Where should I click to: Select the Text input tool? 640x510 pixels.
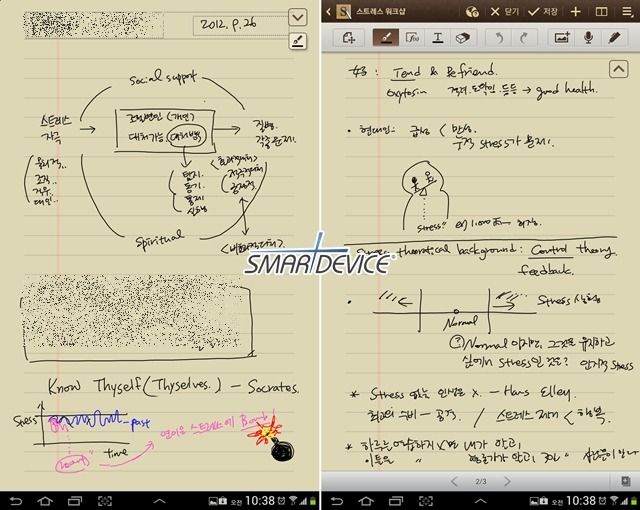(438, 38)
